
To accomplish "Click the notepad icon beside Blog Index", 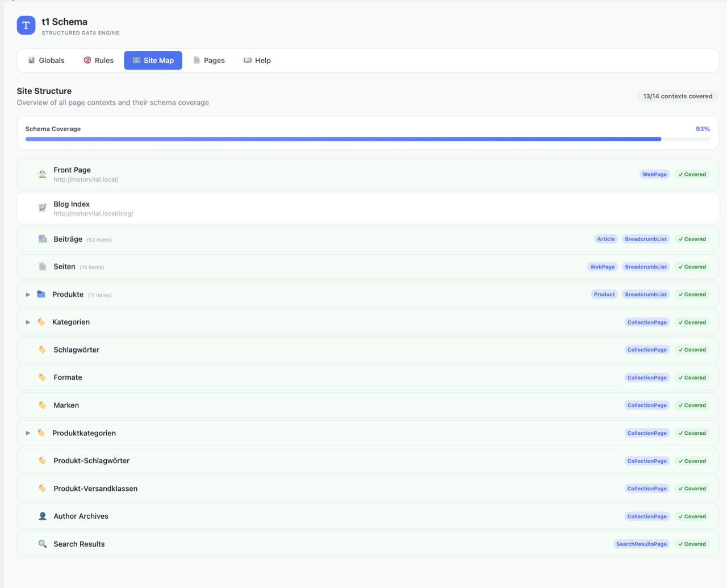I will (x=43, y=208).
